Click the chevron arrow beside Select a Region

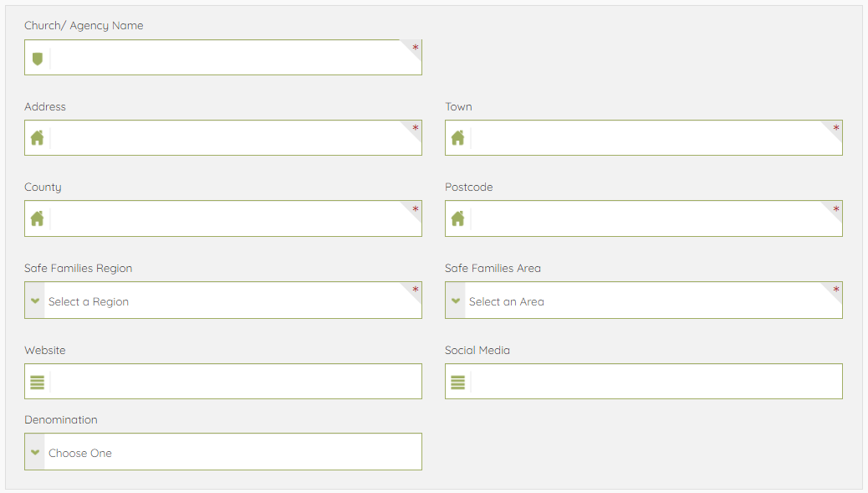[35, 300]
